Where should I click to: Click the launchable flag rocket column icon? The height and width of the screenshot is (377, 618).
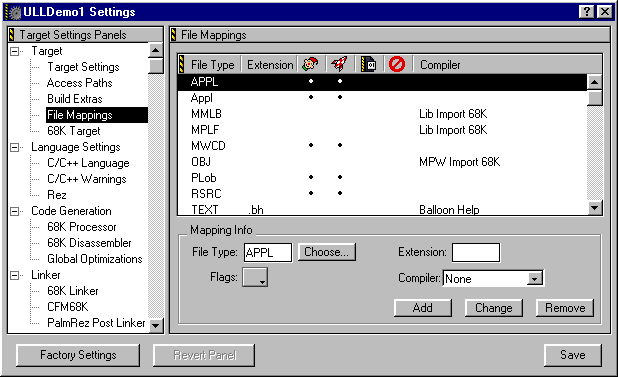tap(339, 64)
